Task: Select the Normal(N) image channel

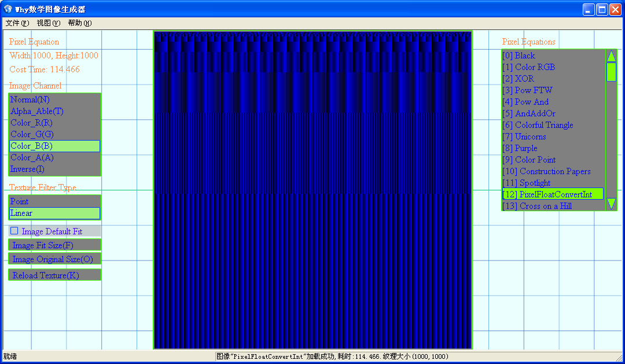Action: tap(54, 100)
